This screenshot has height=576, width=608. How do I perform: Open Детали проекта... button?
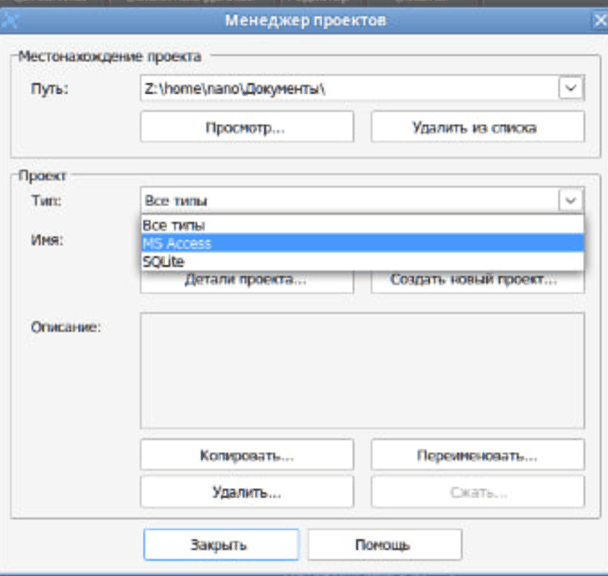[x=246, y=281]
